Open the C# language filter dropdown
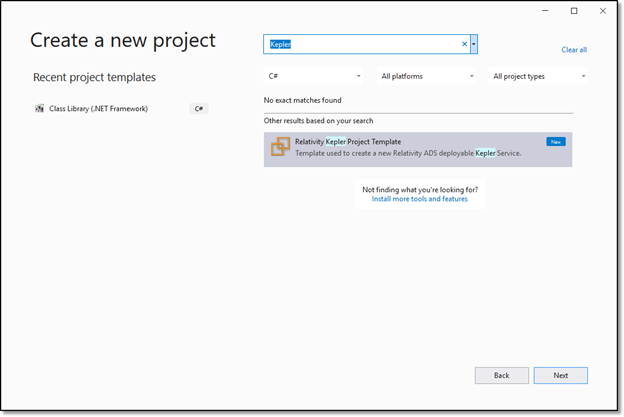 (314, 76)
